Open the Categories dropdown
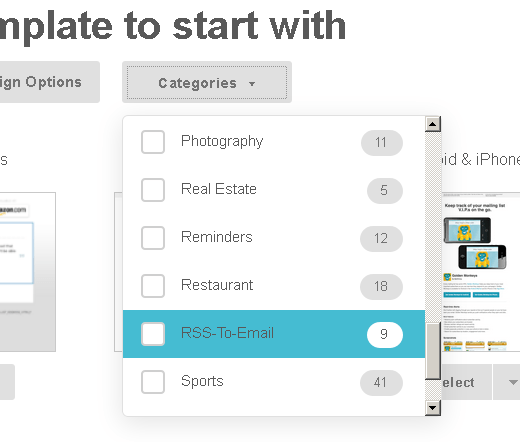 207,82
